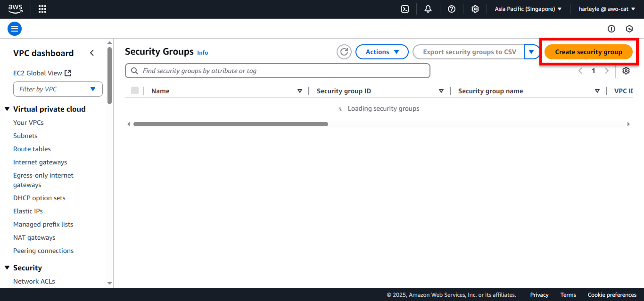The image size is (644, 301).
Task: Click page number 1 in pagination
Action: point(594,71)
